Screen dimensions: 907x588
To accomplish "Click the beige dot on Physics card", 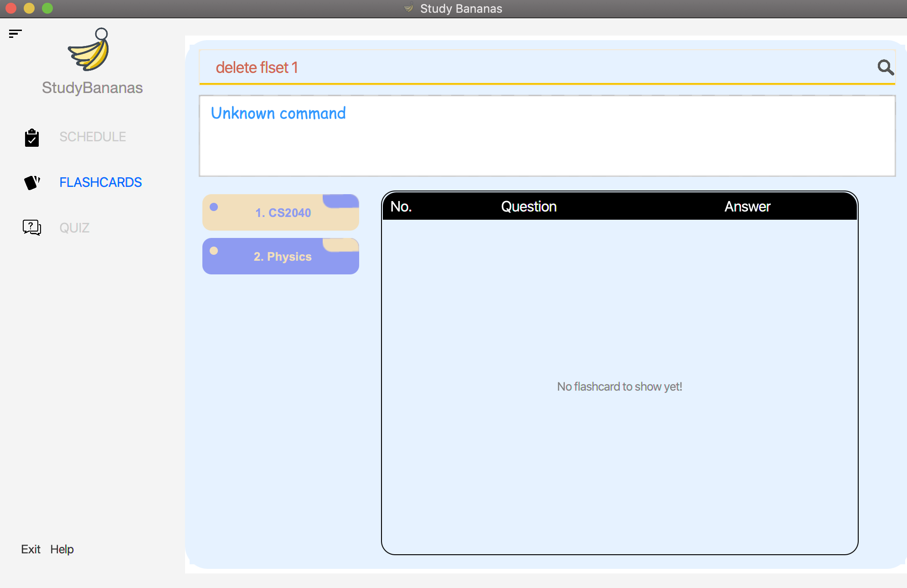I will [214, 251].
